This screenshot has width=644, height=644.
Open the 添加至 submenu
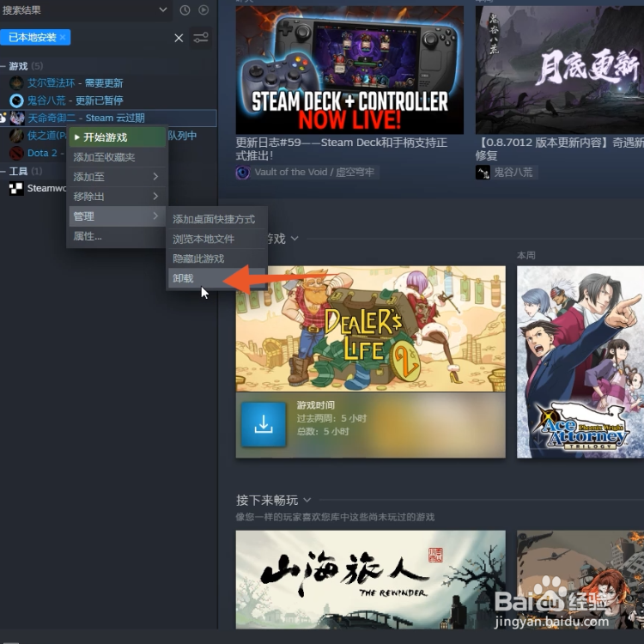(118, 177)
